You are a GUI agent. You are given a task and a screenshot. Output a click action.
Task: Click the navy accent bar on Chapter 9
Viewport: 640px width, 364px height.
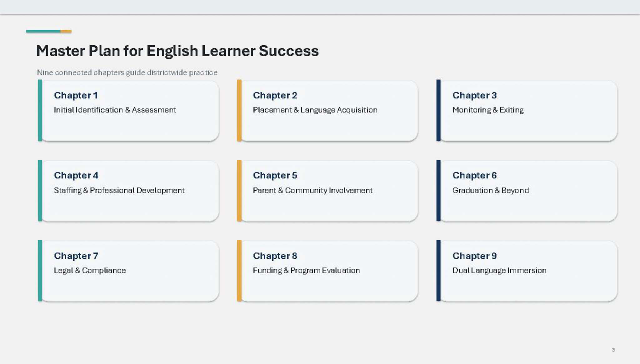(438, 271)
